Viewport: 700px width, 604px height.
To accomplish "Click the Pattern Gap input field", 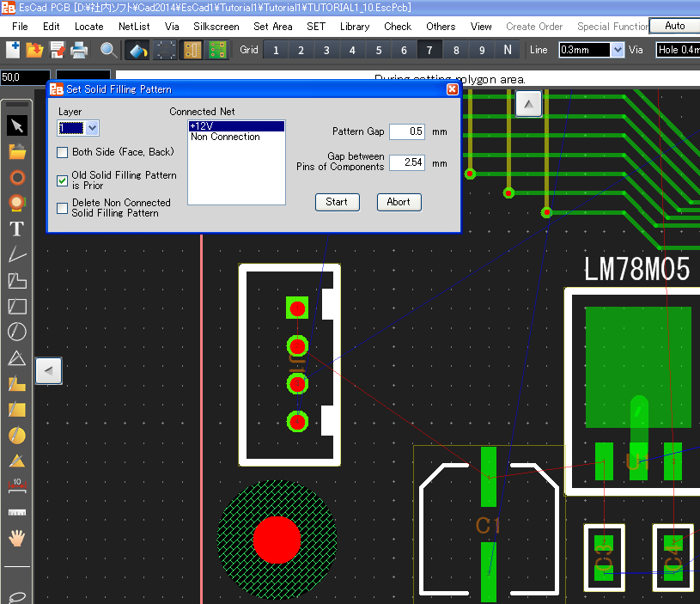I will tap(407, 131).
